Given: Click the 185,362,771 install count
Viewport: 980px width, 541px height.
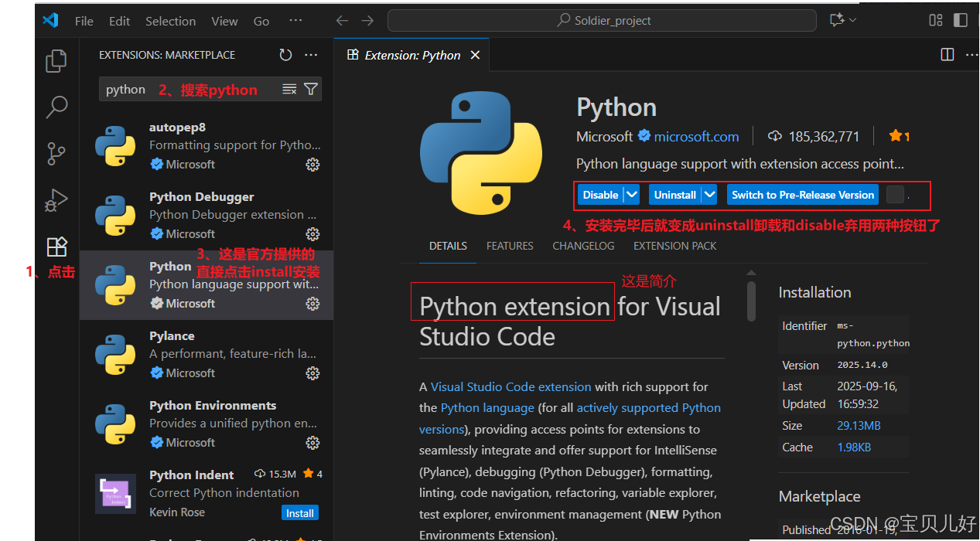Looking at the screenshot, I should click(x=824, y=136).
